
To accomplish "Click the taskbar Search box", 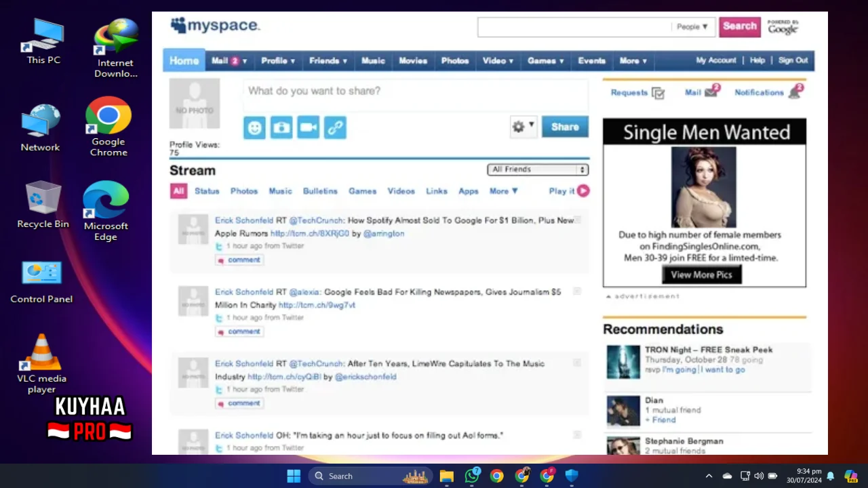I will (x=370, y=476).
